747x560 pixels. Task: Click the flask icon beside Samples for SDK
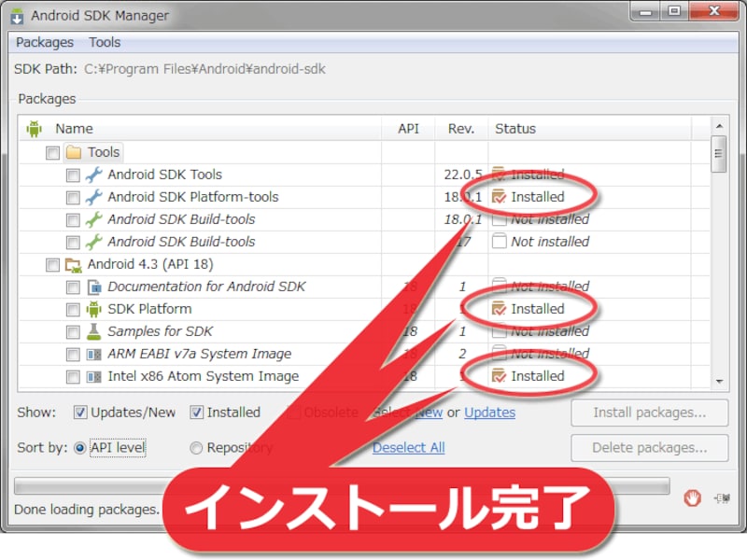tap(93, 331)
